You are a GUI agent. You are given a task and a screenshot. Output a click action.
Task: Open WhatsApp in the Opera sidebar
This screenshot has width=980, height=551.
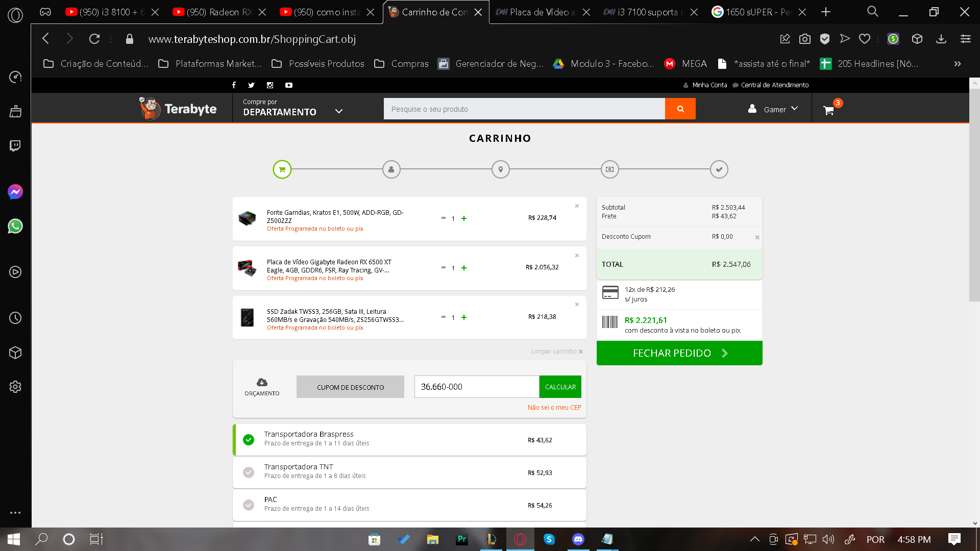[x=15, y=226]
